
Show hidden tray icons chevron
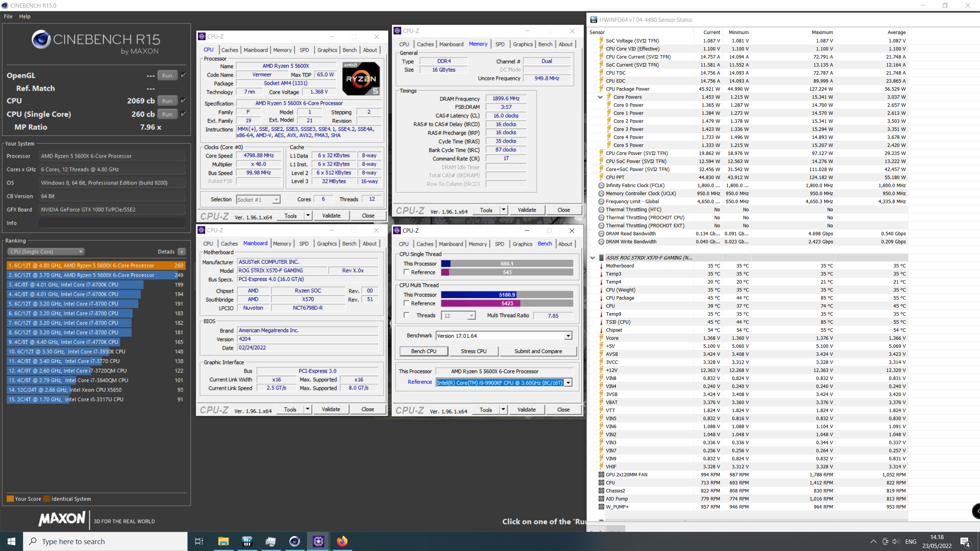point(873,541)
